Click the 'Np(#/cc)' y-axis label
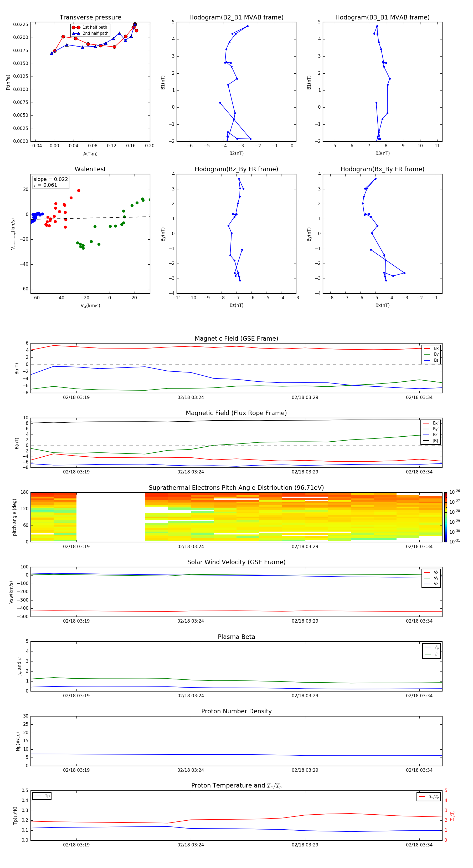473x868 pixels. [18, 741]
